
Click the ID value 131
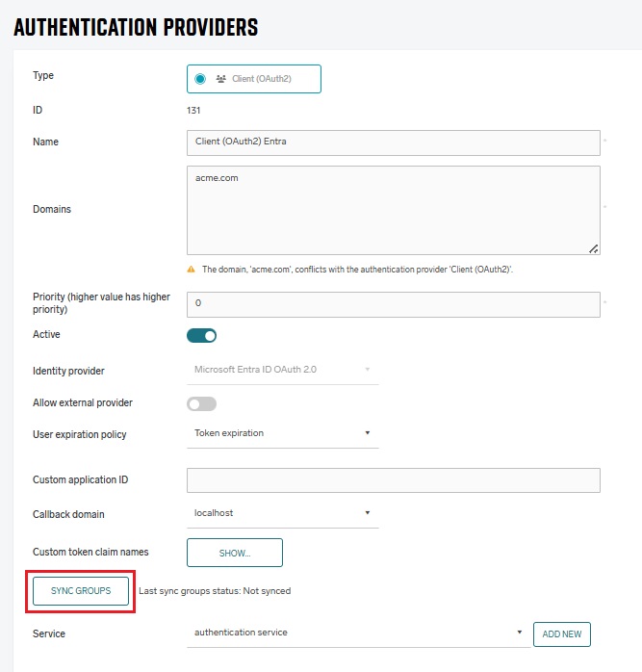(193, 111)
